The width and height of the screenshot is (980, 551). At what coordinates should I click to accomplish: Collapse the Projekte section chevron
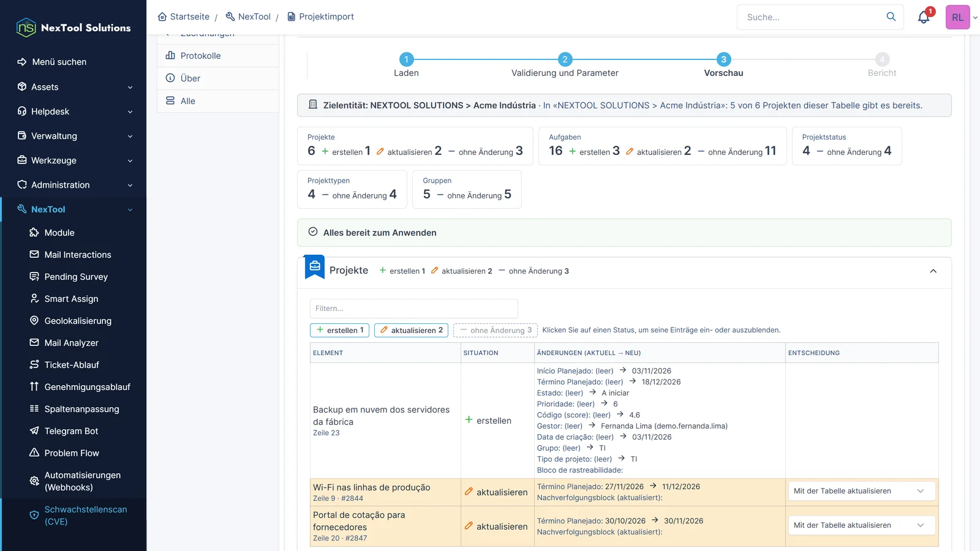933,271
